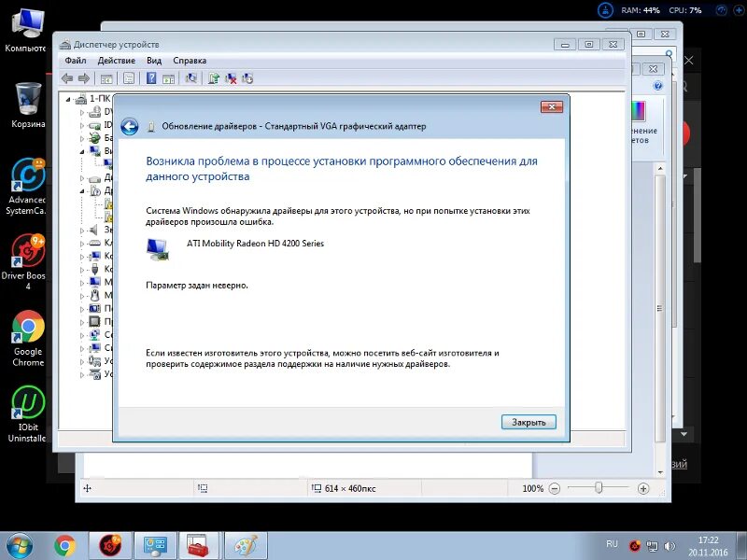Image resolution: width=747 pixels, height=560 pixels.
Task: Toggle the action pane toolbar icon
Action: tap(169, 78)
